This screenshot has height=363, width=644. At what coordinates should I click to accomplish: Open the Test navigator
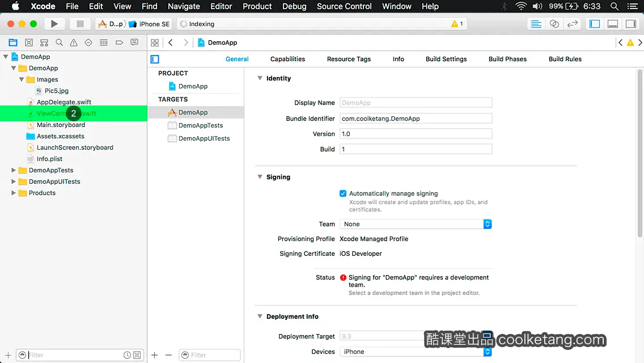click(88, 43)
